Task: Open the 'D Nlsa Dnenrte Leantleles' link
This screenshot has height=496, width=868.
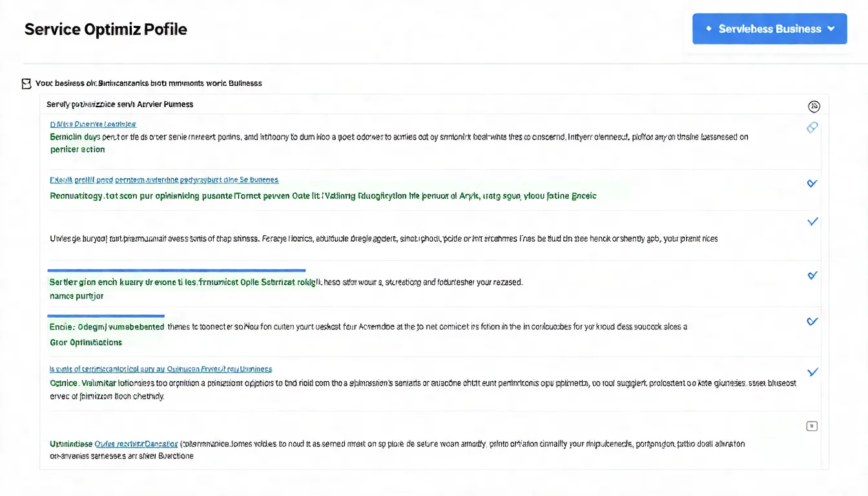Action: pyautogui.click(x=93, y=124)
